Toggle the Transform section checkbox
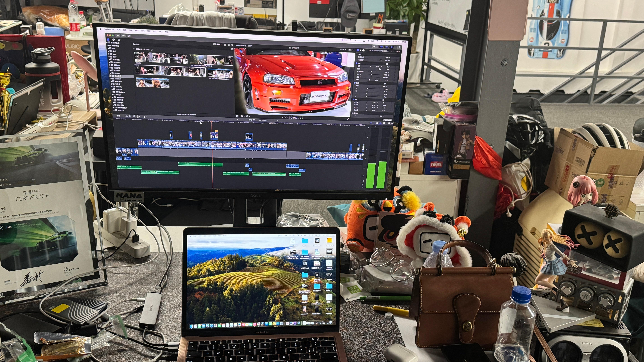 356,63
